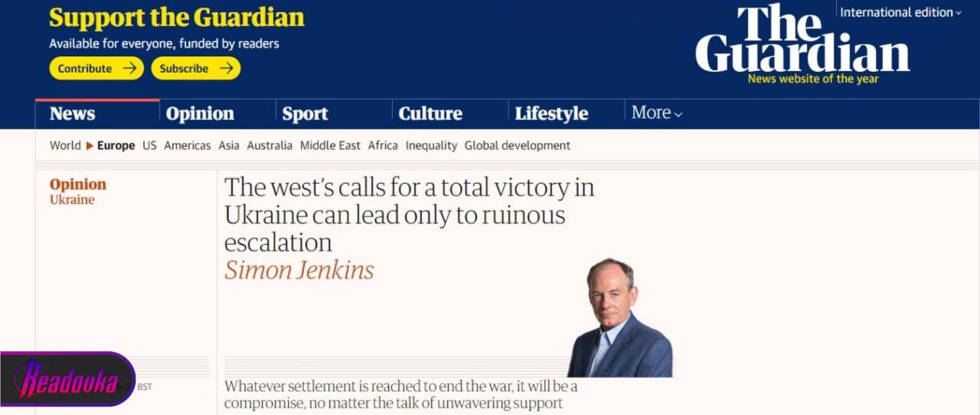
Task: Click the Readovka watermark logo
Action: pos(67,379)
